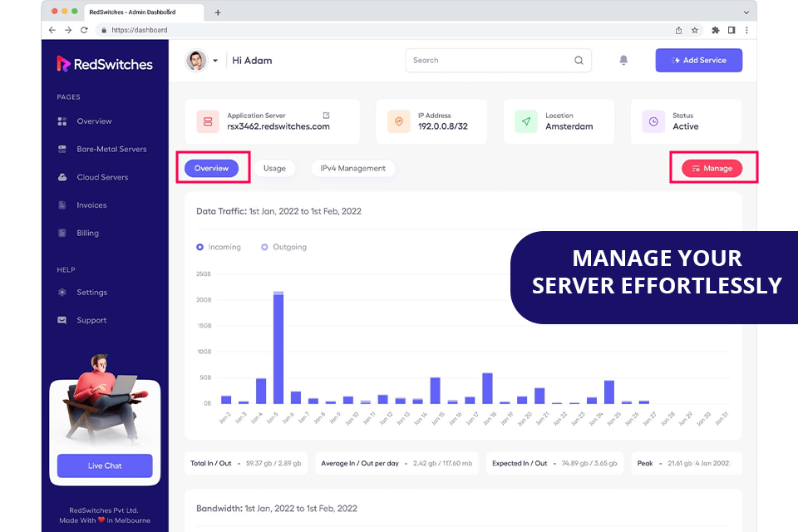Expand the tab list chevron
The width and height of the screenshot is (798, 532).
point(746,12)
